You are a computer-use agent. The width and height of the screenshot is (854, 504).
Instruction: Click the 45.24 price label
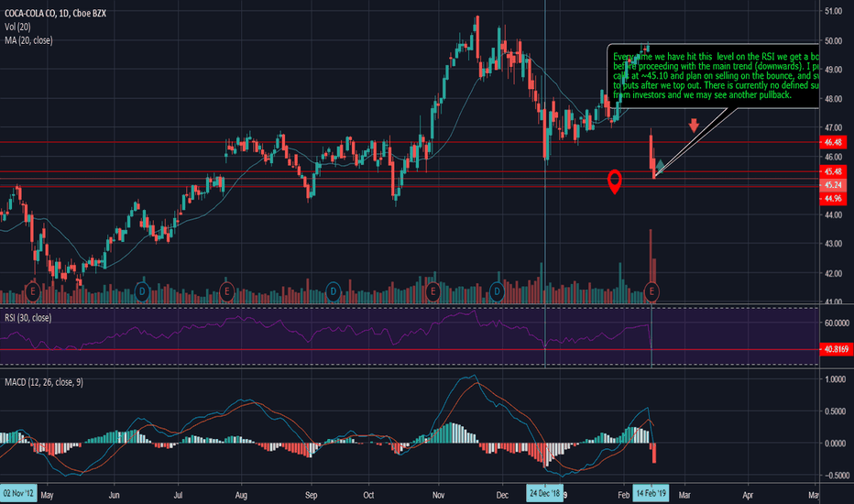tap(833, 185)
